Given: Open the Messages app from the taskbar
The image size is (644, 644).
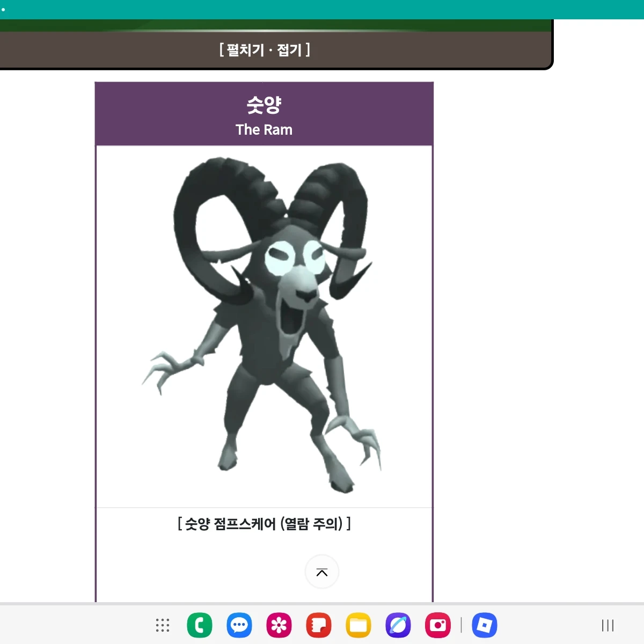Looking at the screenshot, I should coord(239,625).
